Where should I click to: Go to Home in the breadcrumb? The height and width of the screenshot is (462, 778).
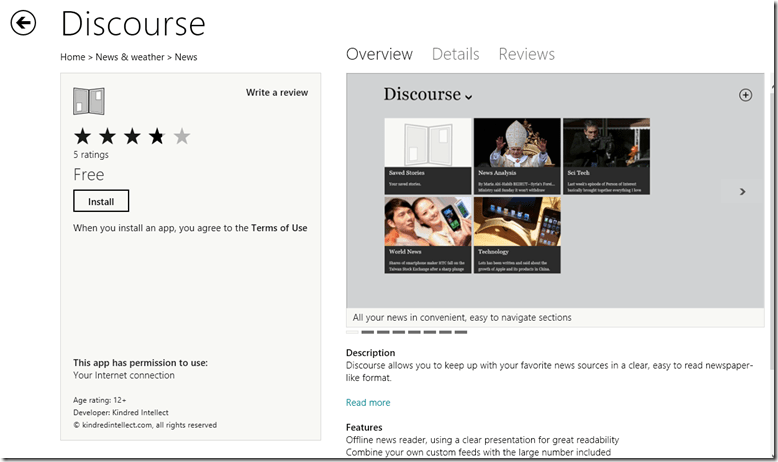click(x=73, y=57)
